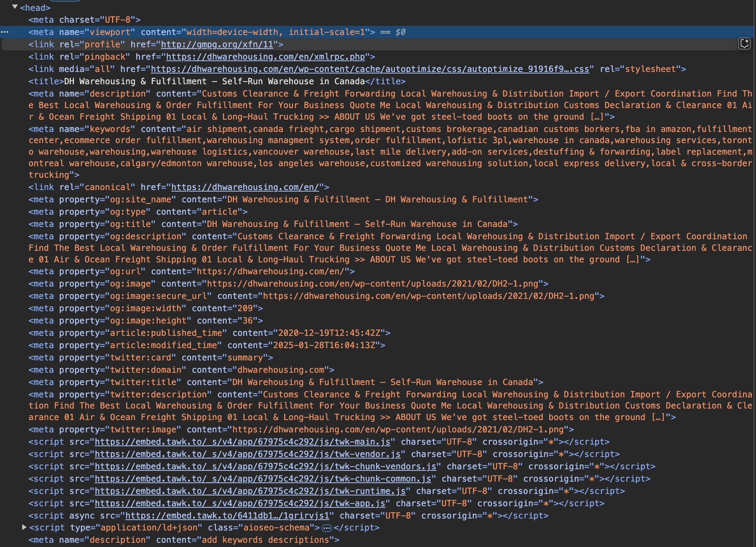
Task: Select the meta charset UTF-8 row
Action: [85, 20]
